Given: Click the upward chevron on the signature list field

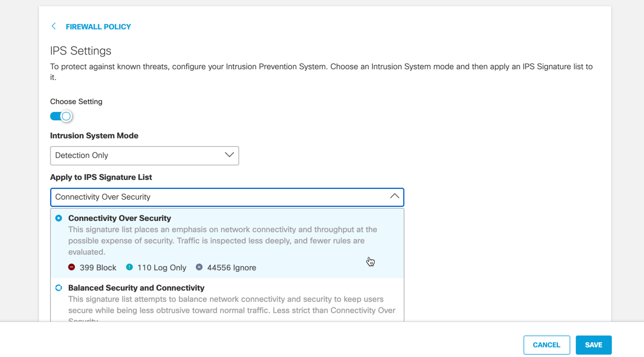Looking at the screenshot, I should click(x=395, y=197).
